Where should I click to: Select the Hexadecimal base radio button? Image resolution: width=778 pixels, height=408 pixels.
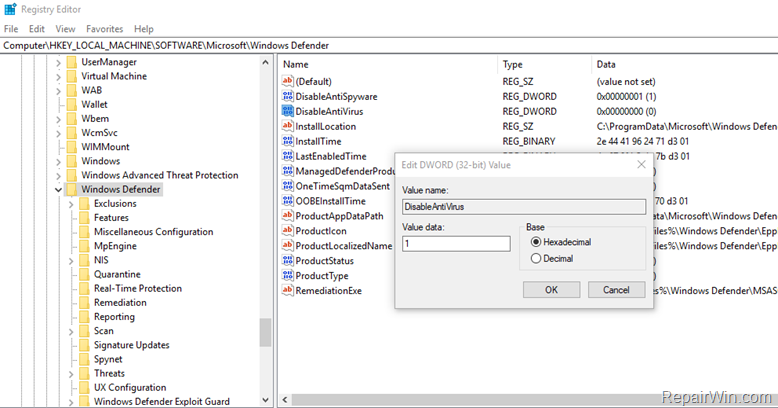tap(536, 242)
